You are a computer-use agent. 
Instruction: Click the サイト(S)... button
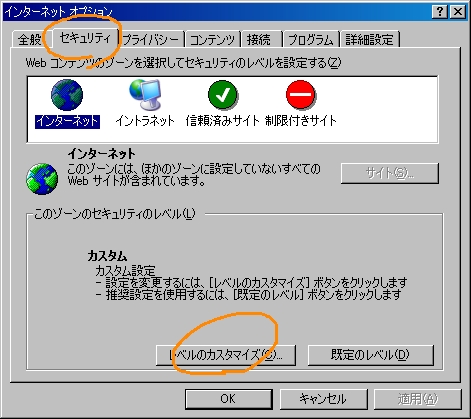[389, 173]
